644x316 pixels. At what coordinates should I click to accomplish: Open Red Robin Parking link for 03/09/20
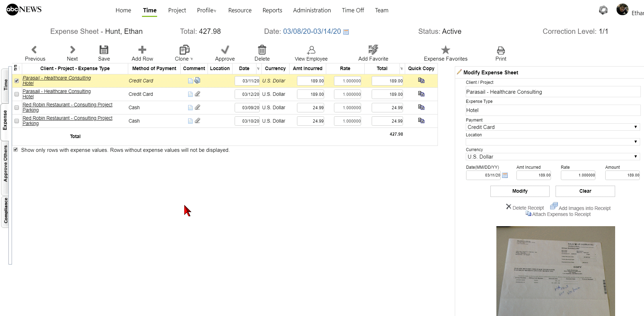(x=67, y=107)
